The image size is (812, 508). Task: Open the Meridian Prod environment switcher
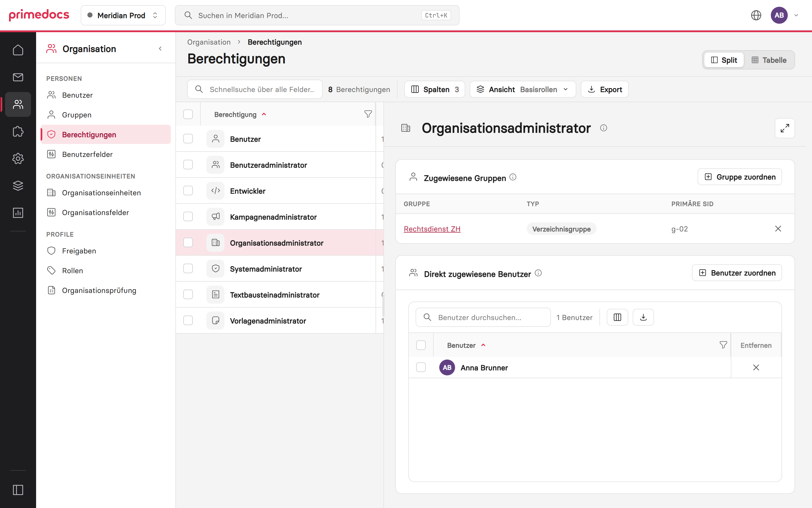123,15
